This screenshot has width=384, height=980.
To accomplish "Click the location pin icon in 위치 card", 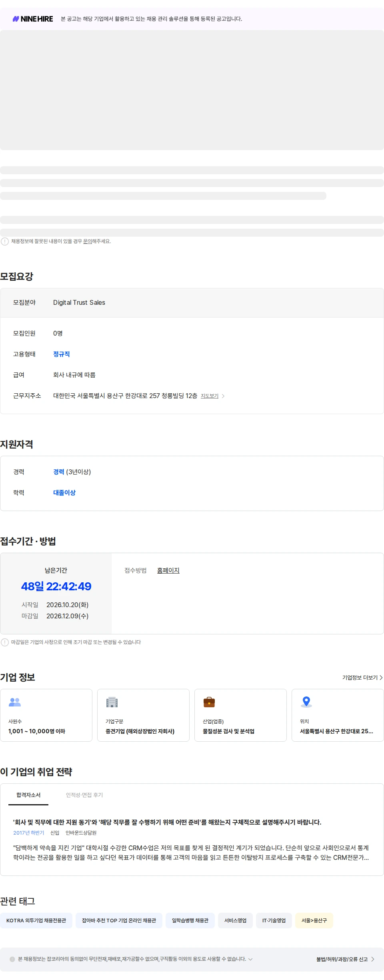I will [x=306, y=702].
